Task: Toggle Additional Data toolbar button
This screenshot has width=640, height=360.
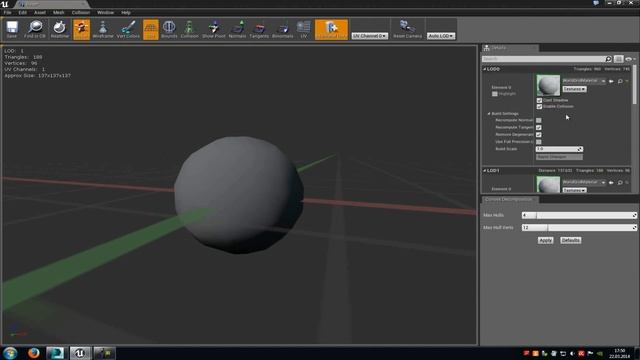Action: click(x=331, y=29)
